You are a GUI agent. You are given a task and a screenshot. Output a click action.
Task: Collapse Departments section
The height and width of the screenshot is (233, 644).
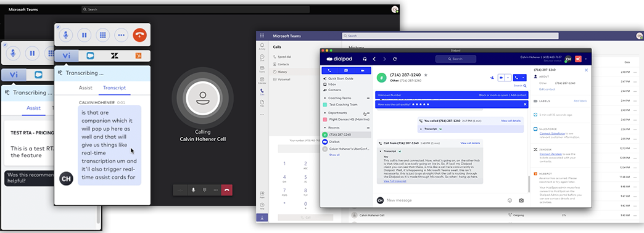[368, 113]
